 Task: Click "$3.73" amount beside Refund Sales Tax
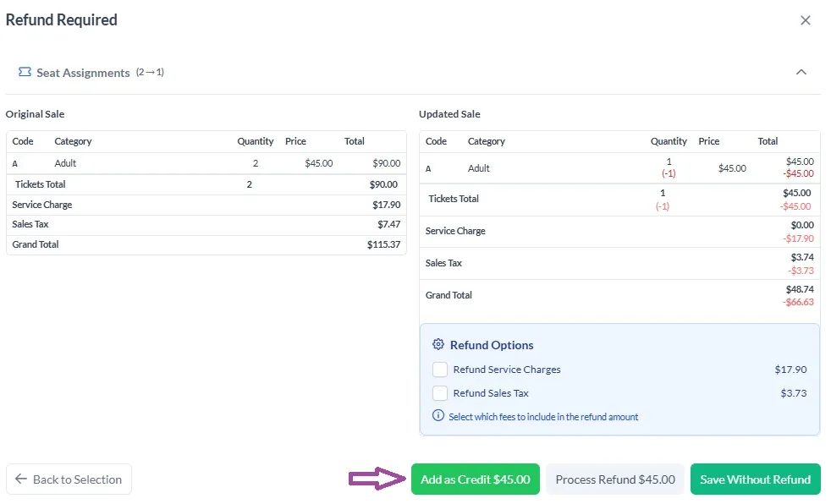pos(794,393)
